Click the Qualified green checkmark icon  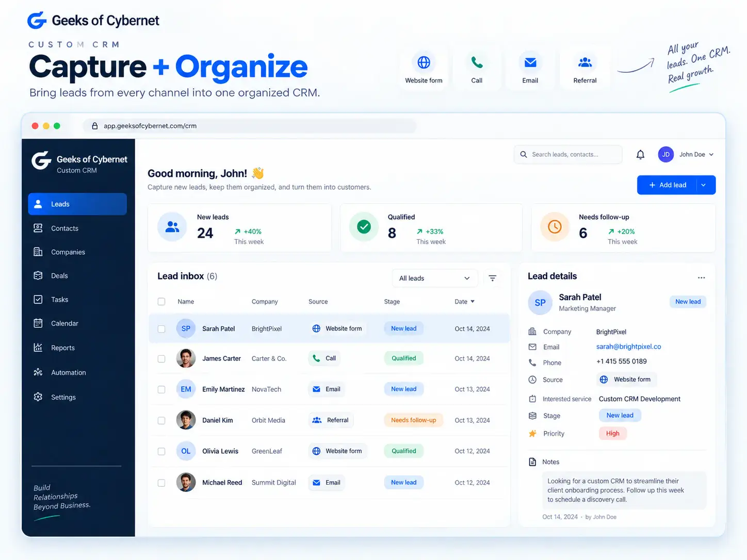click(364, 227)
